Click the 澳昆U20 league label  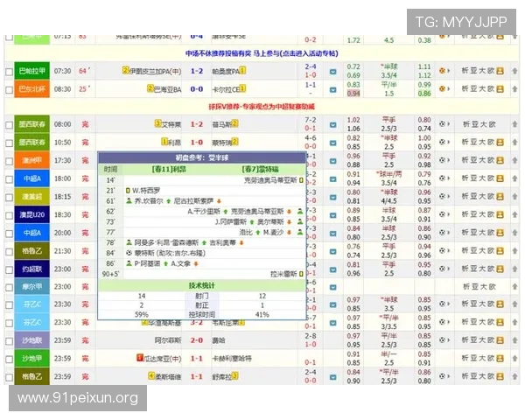tap(31, 214)
